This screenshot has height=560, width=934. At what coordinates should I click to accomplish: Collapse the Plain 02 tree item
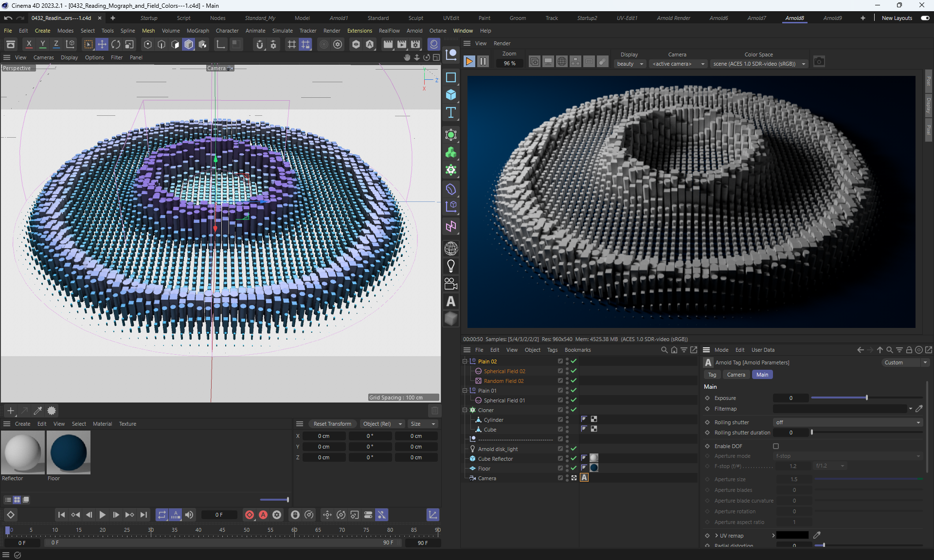(465, 361)
